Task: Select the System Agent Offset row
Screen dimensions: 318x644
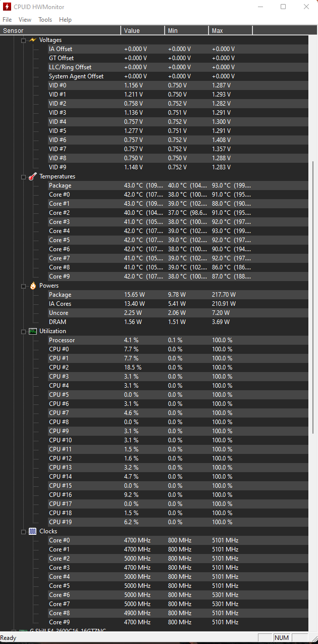Action: click(x=178, y=76)
